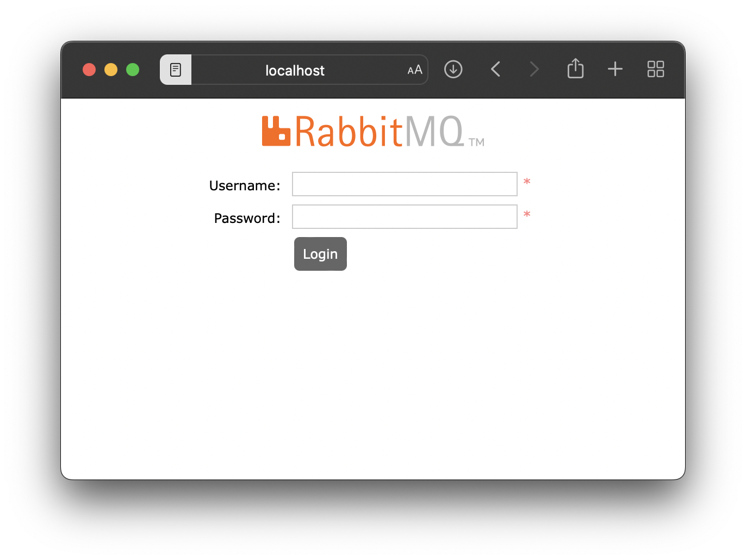Click inside the Username input field
This screenshot has height=560, width=746.
[x=405, y=184]
